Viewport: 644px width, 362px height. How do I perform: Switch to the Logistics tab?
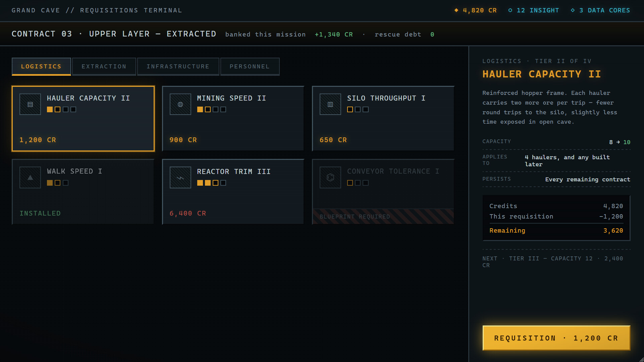(x=41, y=66)
